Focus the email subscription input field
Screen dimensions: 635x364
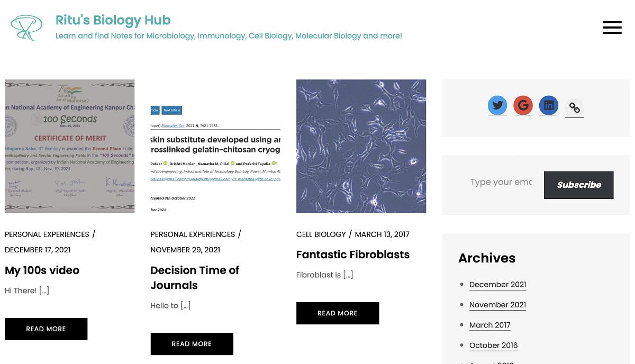pyautogui.click(x=501, y=182)
